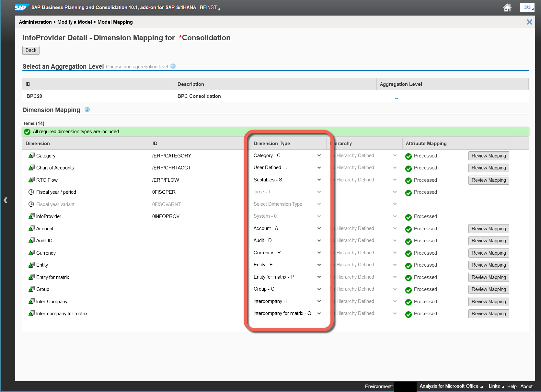
Task: Click the Inter-Company dimension icon
Action: [x=31, y=301]
